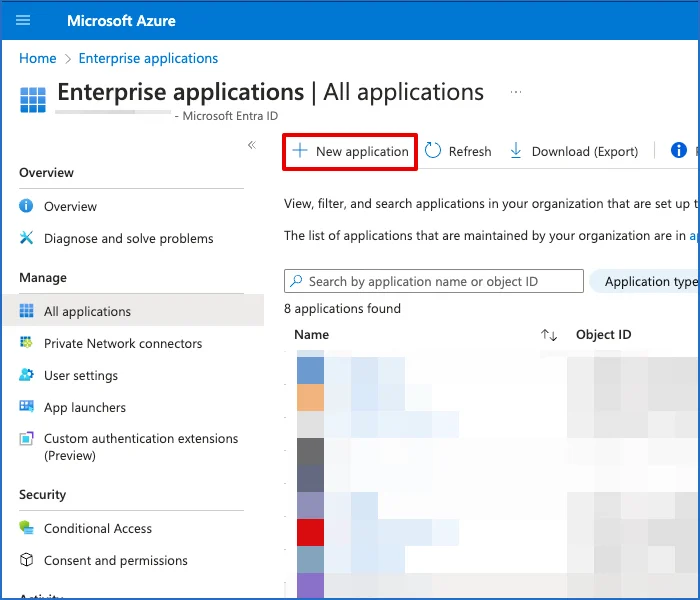Click the Diagnose and solve problems wrench icon

(x=26, y=238)
